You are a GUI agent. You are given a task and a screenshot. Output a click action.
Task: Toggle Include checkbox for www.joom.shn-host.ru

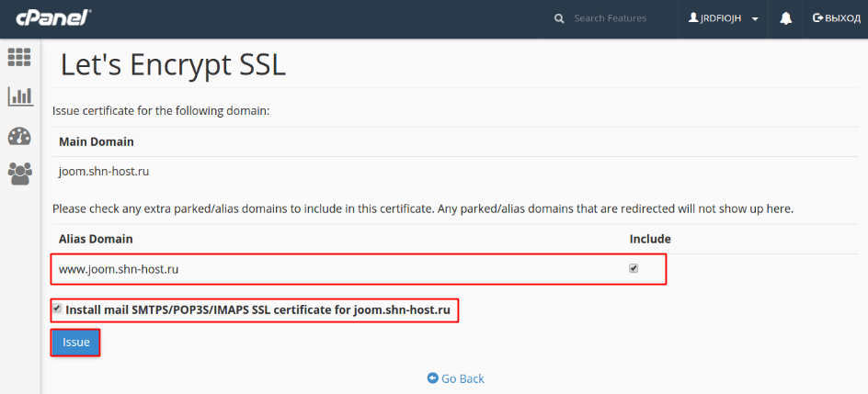click(x=634, y=269)
